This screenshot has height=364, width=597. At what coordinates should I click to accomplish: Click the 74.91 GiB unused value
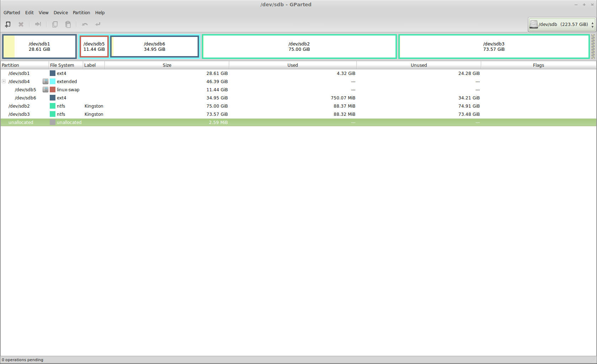tap(469, 106)
